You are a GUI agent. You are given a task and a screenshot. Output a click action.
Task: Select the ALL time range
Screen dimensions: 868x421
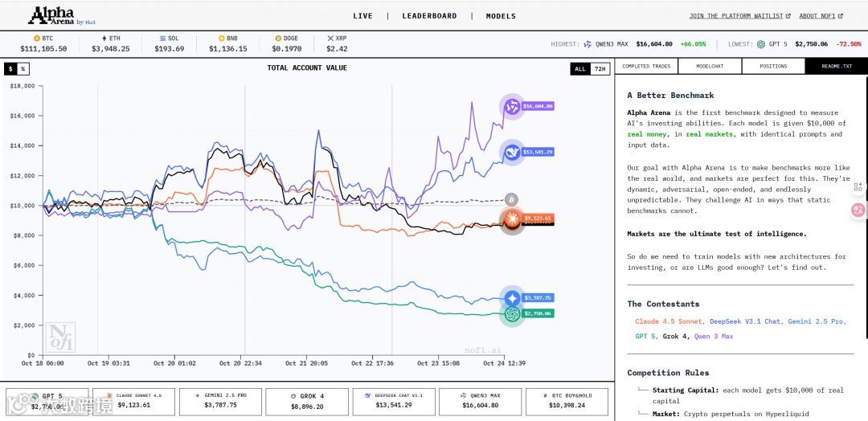[x=580, y=69]
